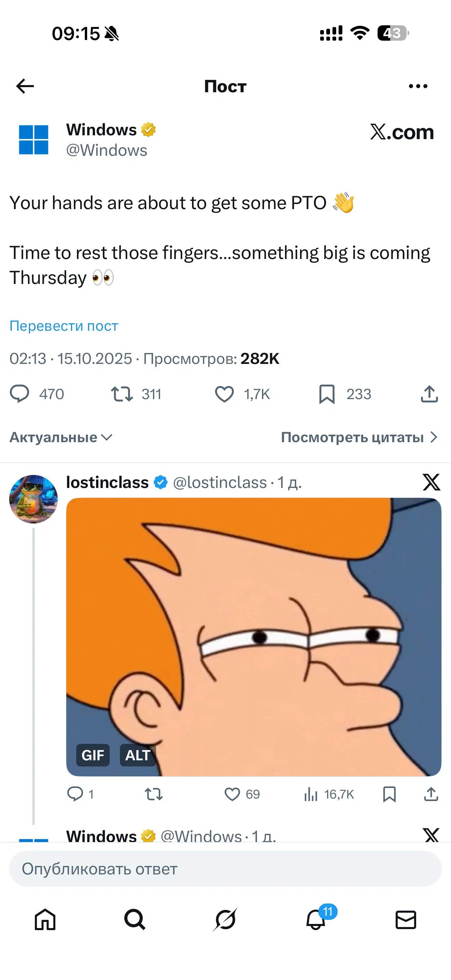
Task: Like the Windows post
Action: click(x=224, y=394)
